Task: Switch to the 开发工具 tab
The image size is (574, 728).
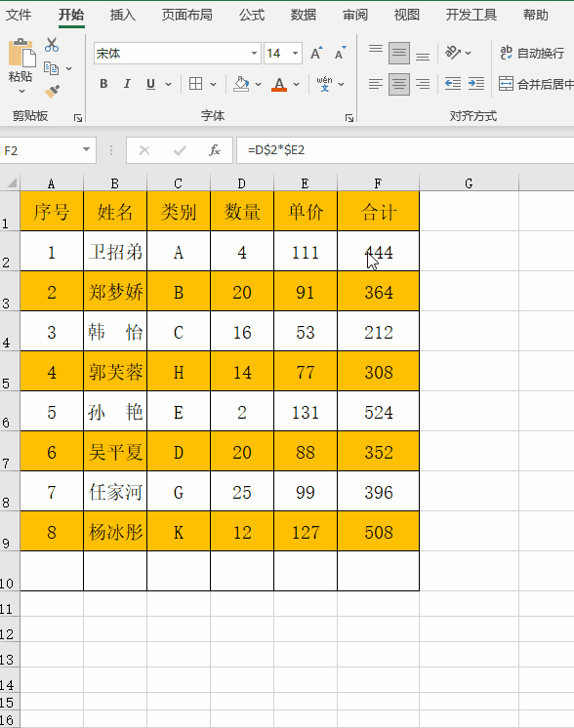Action: click(x=471, y=15)
